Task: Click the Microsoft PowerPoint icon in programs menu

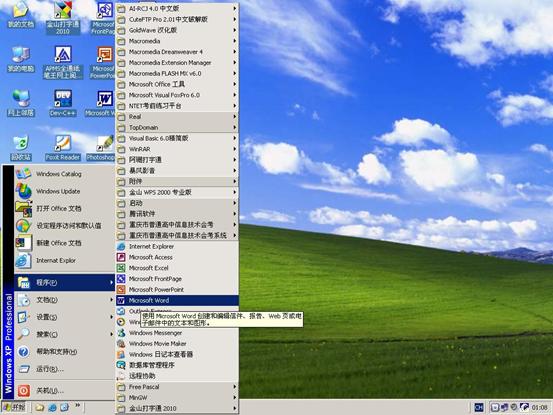Action: pos(121,289)
